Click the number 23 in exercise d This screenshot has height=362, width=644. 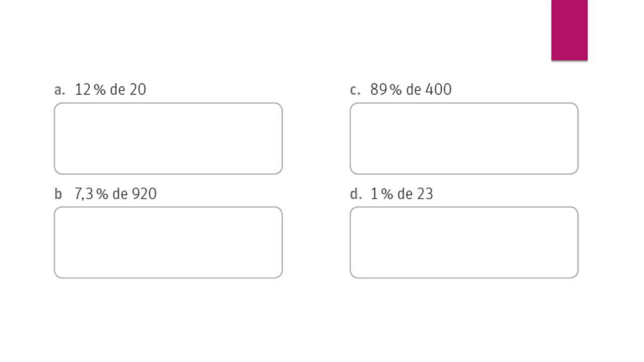pos(425,194)
